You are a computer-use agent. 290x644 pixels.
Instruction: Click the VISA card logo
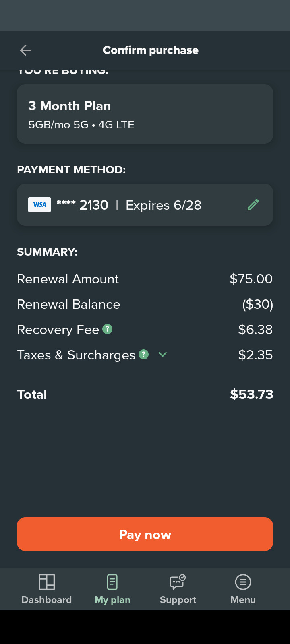(x=39, y=205)
